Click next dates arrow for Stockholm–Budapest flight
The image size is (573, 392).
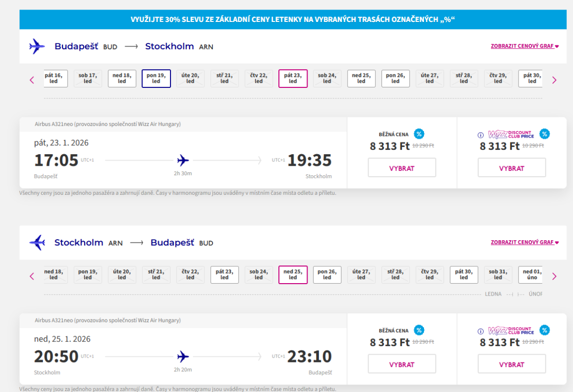pos(554,276)
